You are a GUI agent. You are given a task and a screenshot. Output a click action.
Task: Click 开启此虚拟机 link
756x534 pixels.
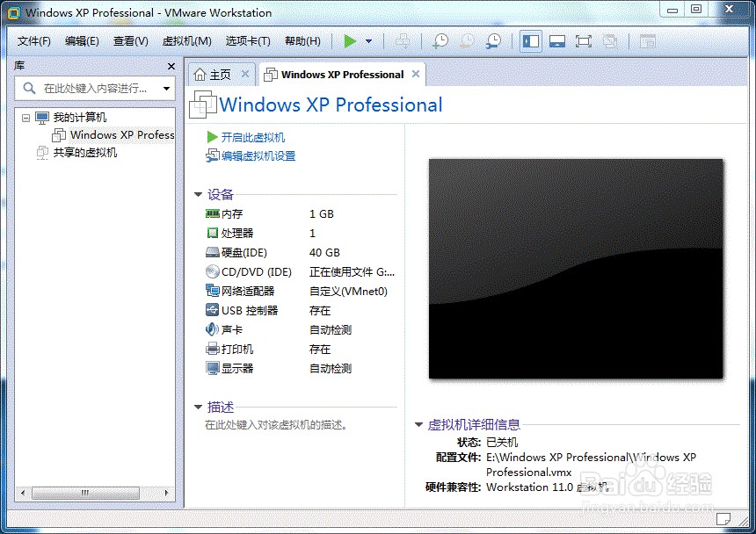pyautogui.click(x=249, y=137)
